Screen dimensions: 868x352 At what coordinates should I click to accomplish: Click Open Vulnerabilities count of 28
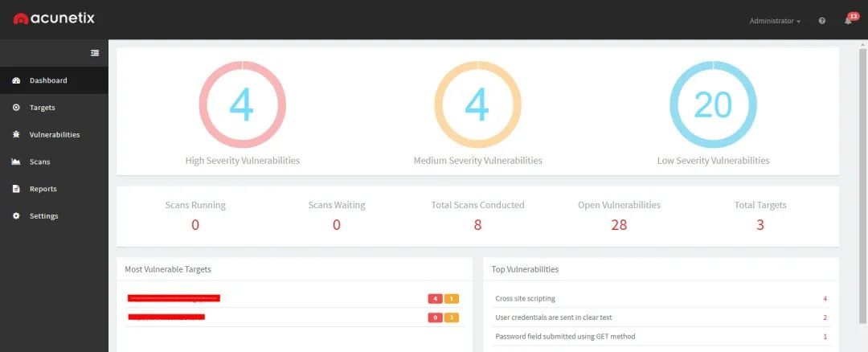[x=619, y=225]
